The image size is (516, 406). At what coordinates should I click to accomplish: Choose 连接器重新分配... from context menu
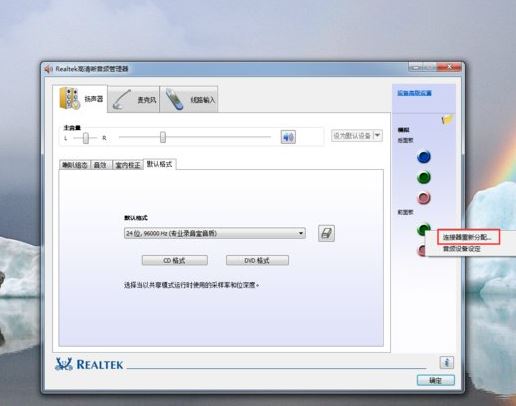tap(468, 237)
